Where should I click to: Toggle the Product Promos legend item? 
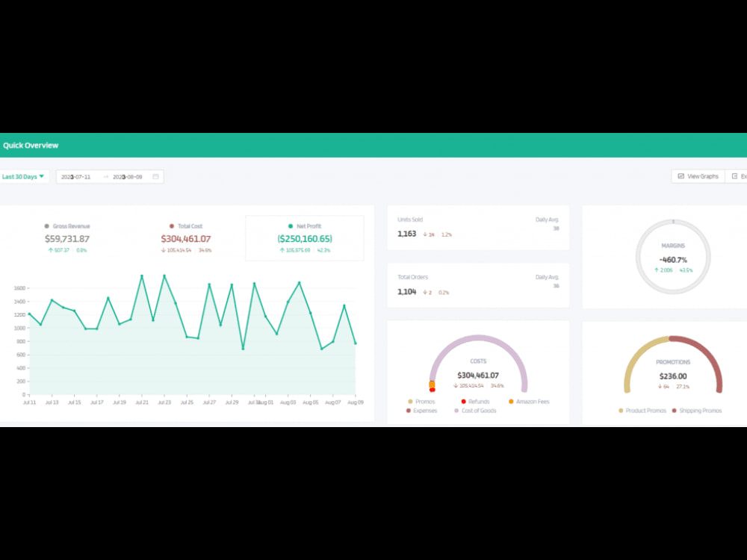pyautogui.click(x=642, y=411)
